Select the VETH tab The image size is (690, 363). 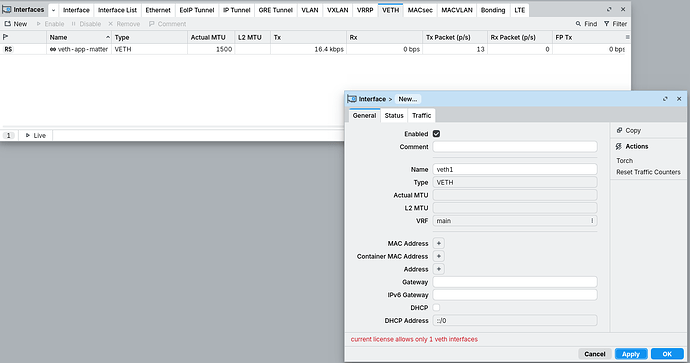click(x=390, y=10)
